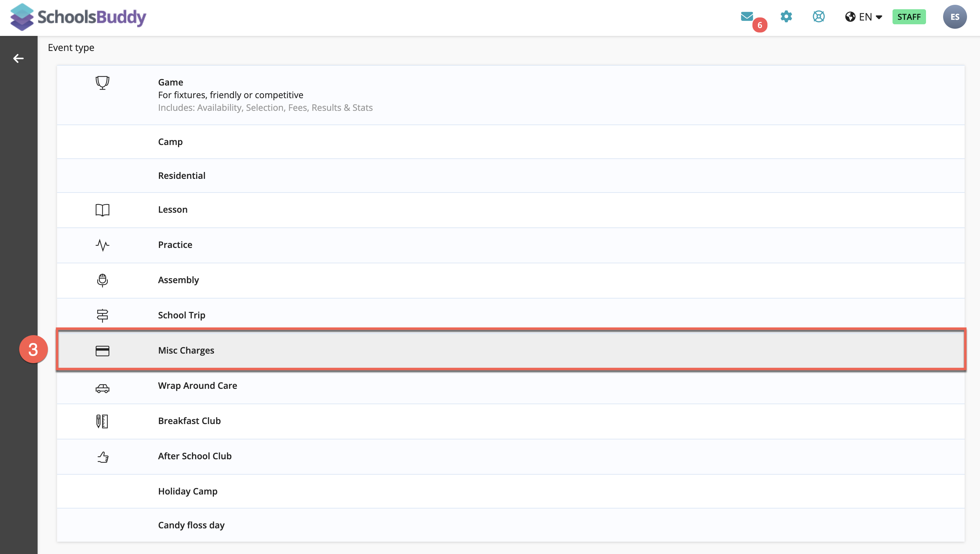This screenshot has height=554, width=980.
Task: Open settings gear icon
Action: click(786, 16)
